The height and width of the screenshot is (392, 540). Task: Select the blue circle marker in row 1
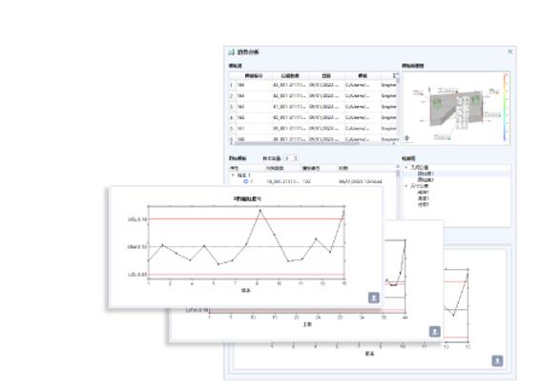245,181
